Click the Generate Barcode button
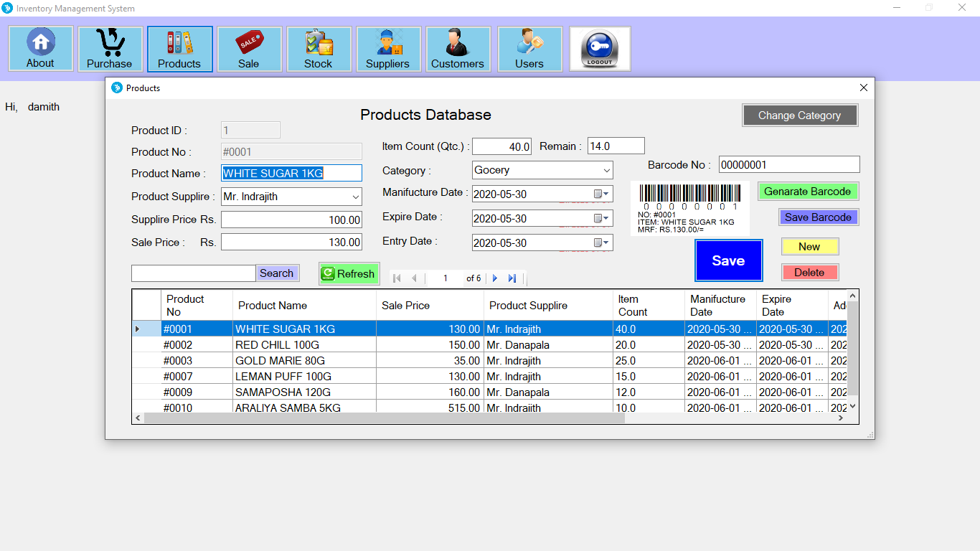The image size is (980, 551). [x=808, y=192]
